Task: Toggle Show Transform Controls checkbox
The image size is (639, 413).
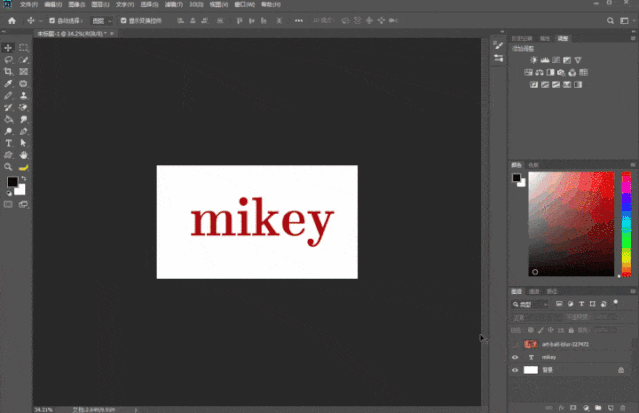Action: click(x=123, y=20)
